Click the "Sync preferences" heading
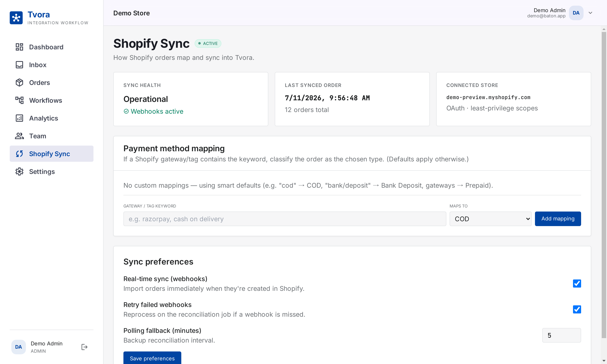 tap(158, 262)
